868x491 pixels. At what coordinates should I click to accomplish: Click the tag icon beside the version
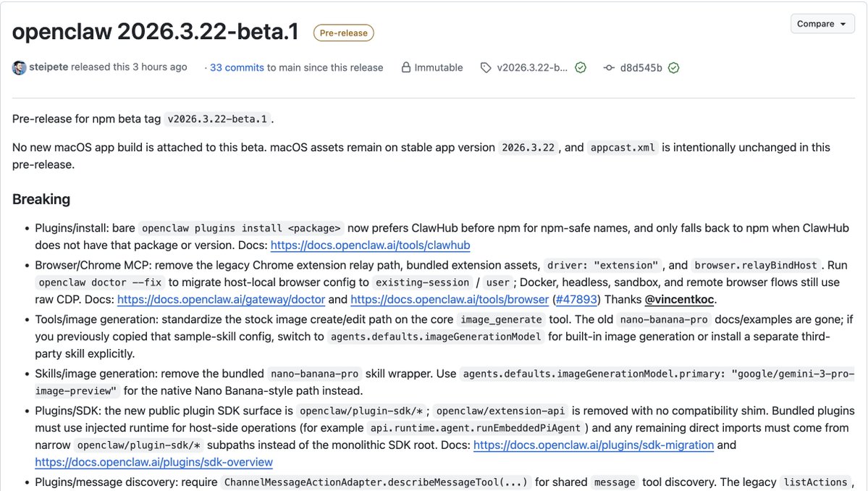click(485, 67)
